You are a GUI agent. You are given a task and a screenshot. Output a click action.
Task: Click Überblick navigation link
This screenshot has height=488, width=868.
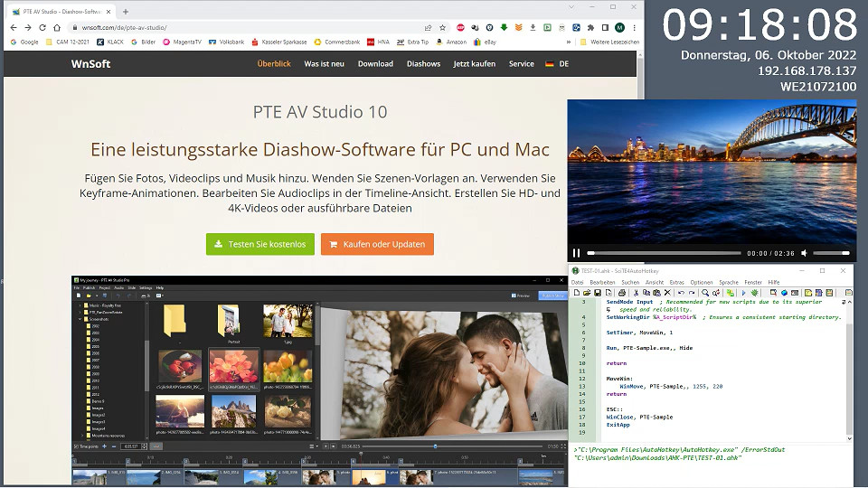[274, 63]
